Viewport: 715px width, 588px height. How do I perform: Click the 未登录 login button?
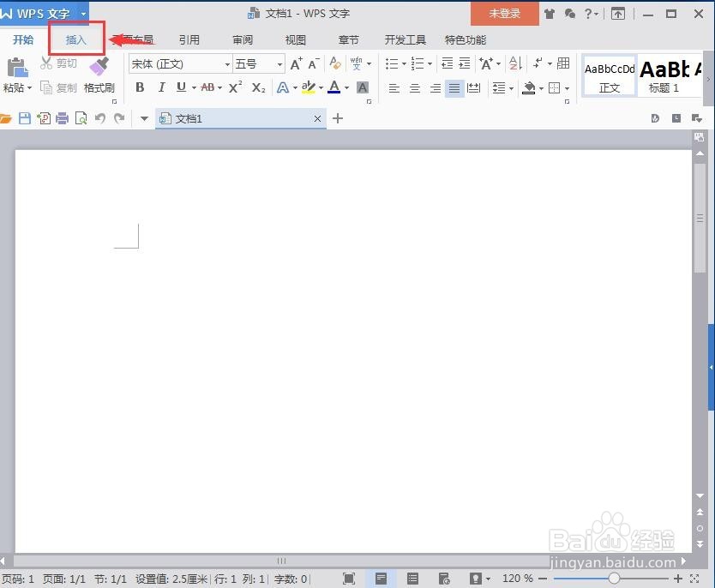[x=504, y=14]
